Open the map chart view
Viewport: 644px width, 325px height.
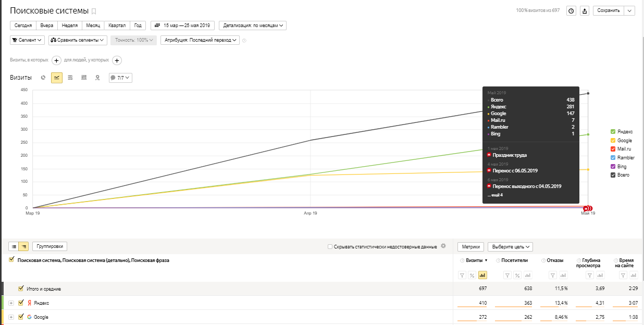tap(97, 78)
